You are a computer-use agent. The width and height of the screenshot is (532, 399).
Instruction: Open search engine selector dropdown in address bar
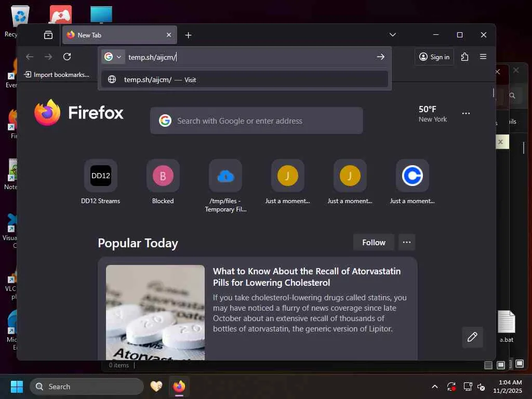tap(113, 57)
